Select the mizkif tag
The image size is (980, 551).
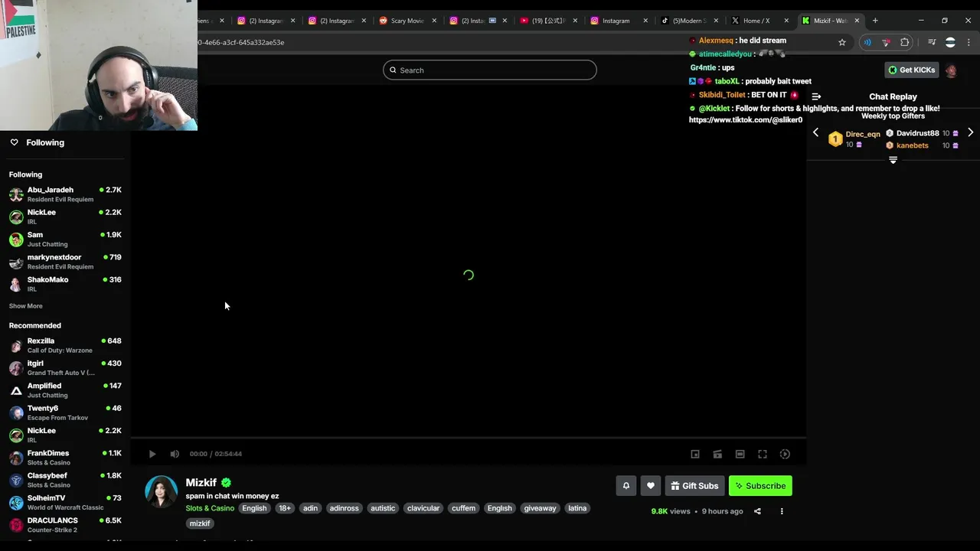pos(200,523)
